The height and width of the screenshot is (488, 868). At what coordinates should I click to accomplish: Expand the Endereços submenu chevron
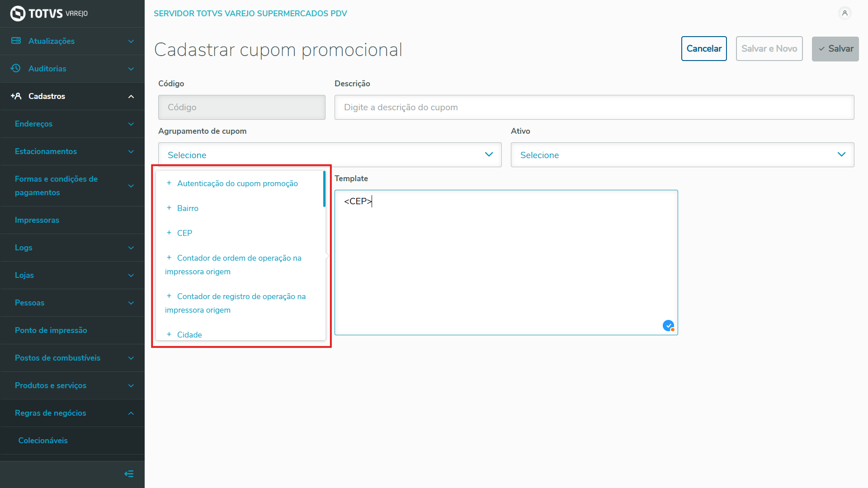131,124
